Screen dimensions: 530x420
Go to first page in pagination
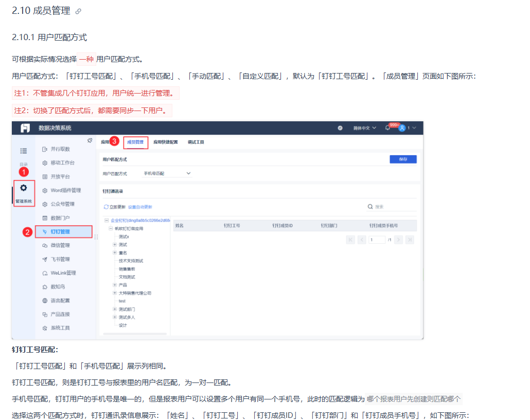(350, 240)
